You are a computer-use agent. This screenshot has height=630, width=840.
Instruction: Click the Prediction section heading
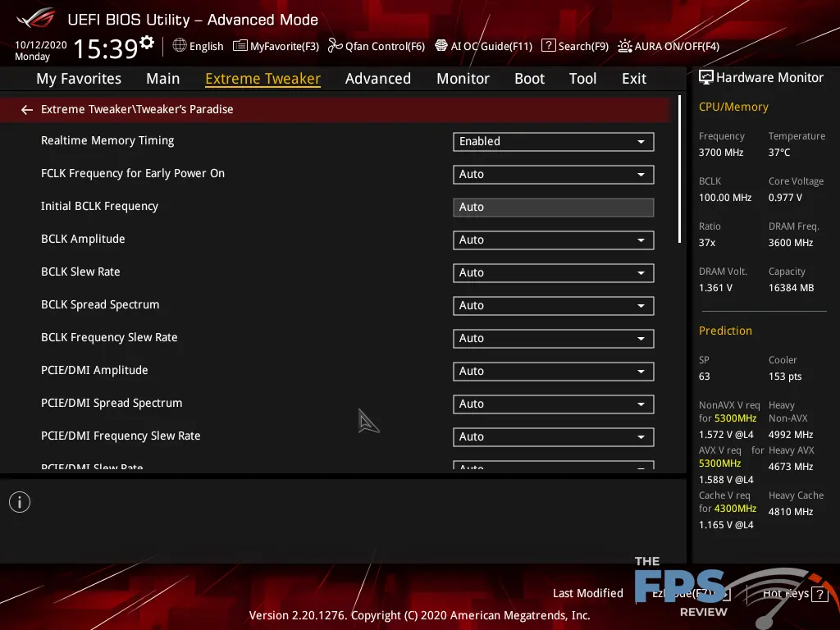coord(725,331)
